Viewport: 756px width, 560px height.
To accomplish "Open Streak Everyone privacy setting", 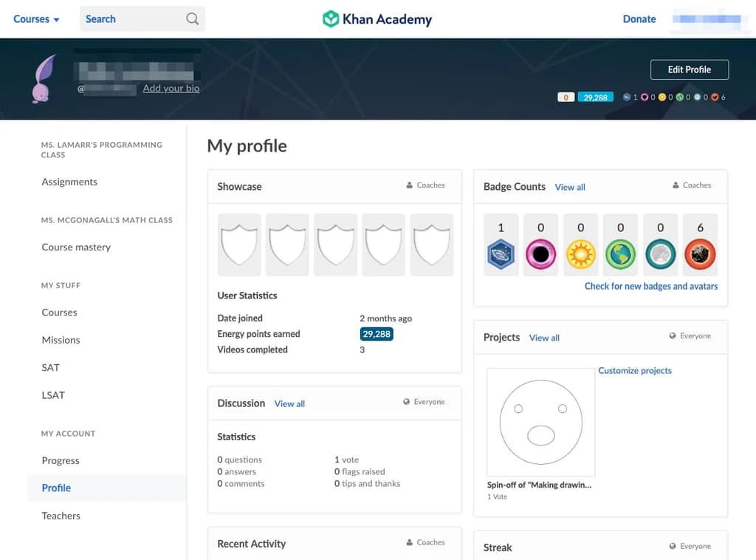I will (690, 546).
